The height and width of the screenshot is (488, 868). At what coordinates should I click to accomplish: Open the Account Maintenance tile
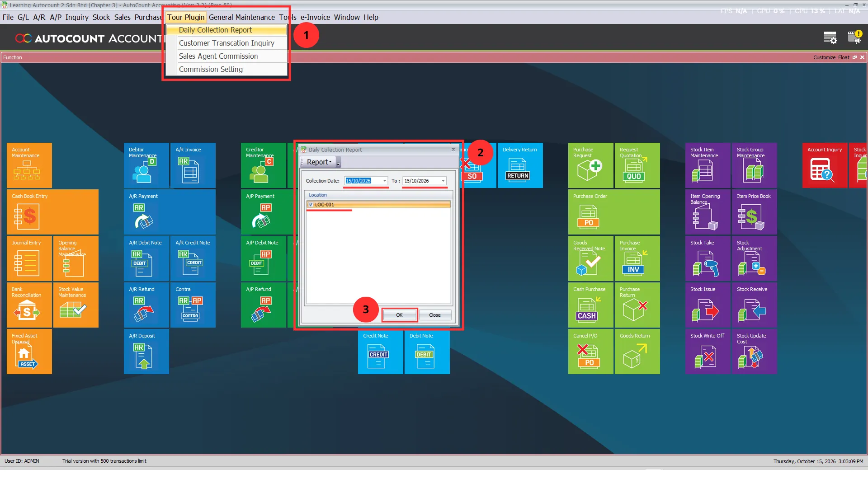pos(29,165)
